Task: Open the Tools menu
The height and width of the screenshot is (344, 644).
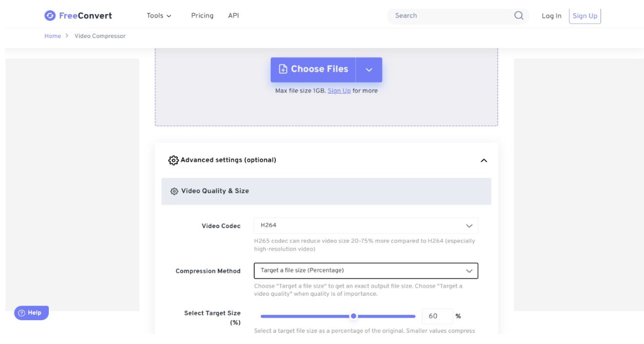Action: (x=159, y=16)
